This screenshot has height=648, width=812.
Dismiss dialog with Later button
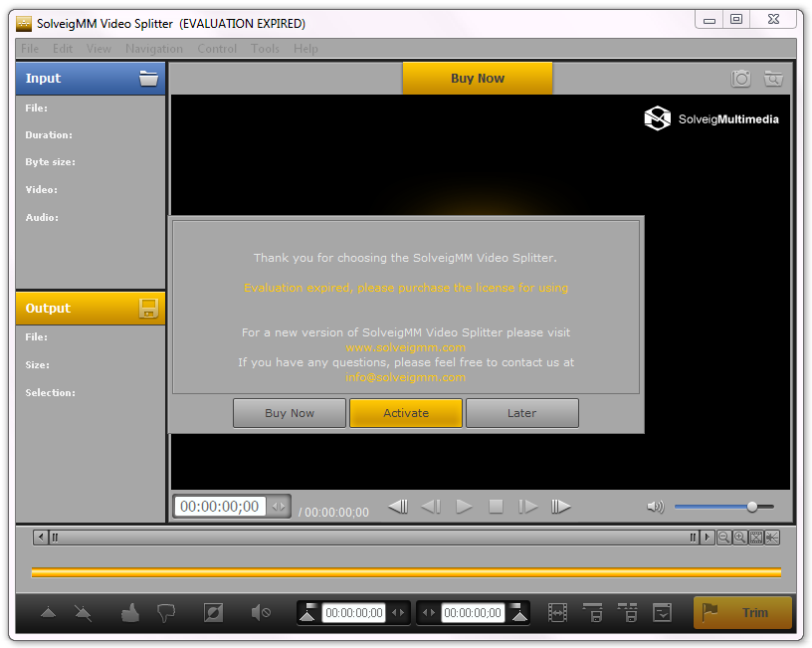522,413
